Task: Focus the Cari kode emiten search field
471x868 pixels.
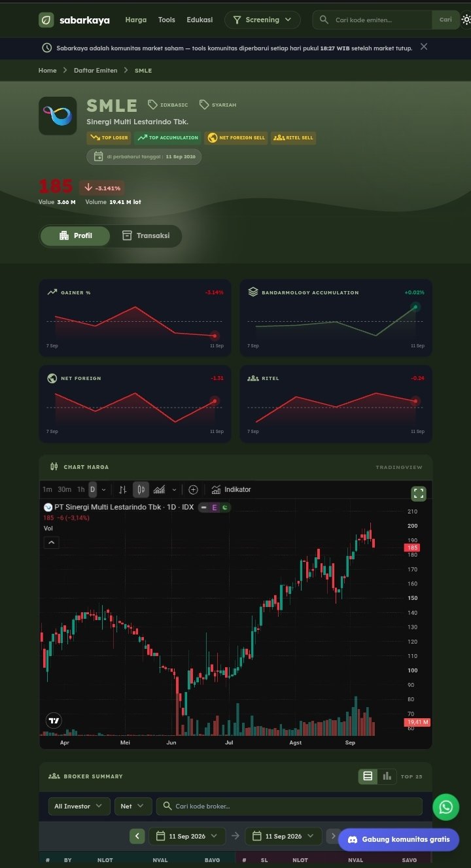Action: tap(373, 20)
